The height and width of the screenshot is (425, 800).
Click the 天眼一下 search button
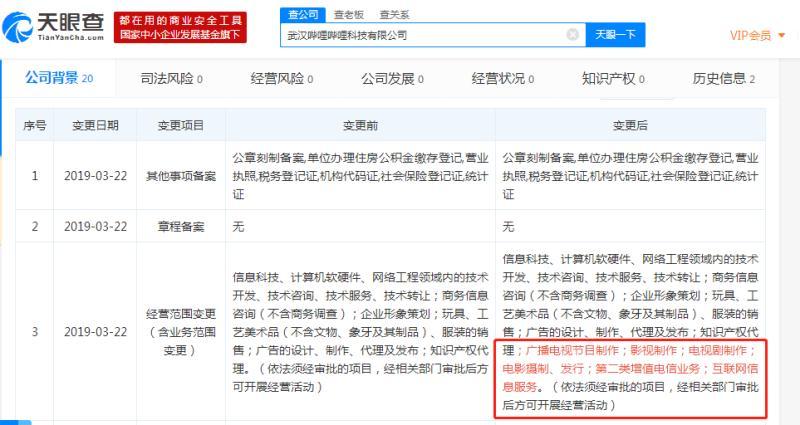coord(615,35)
